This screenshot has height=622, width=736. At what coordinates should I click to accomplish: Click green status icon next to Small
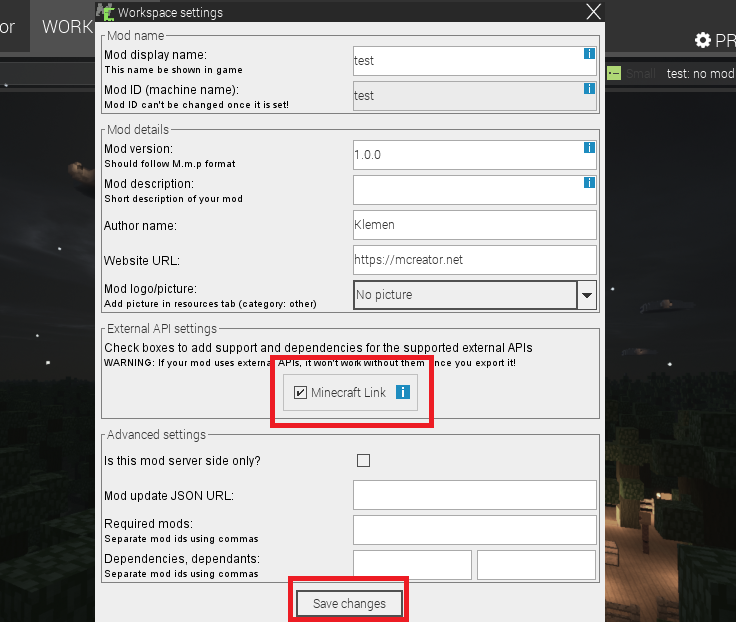tap(613, 73)
